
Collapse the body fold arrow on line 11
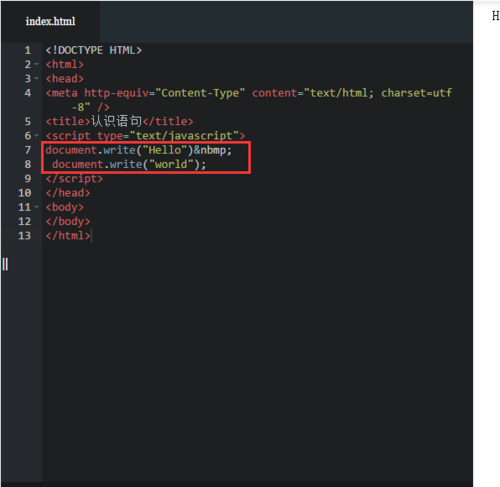(36, 207)
